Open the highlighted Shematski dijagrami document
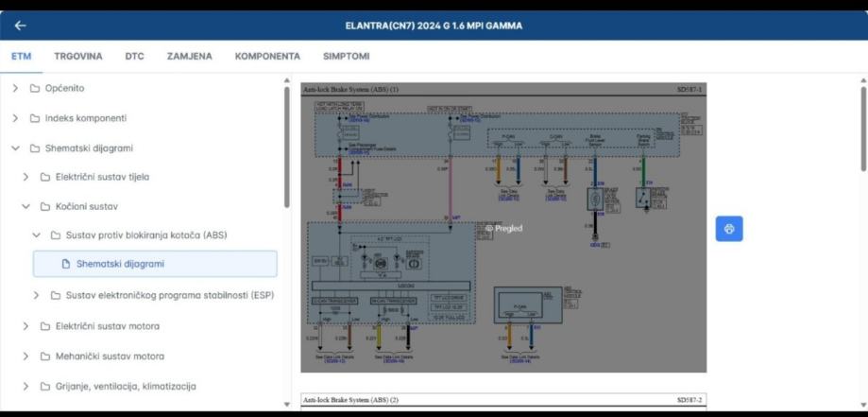Image resolution: width=868 pixels, height=417 pixels. [x=155, y=264]
